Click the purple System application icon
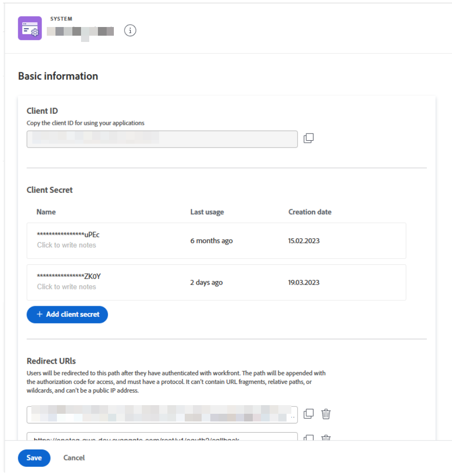 [x=30, y=28]
